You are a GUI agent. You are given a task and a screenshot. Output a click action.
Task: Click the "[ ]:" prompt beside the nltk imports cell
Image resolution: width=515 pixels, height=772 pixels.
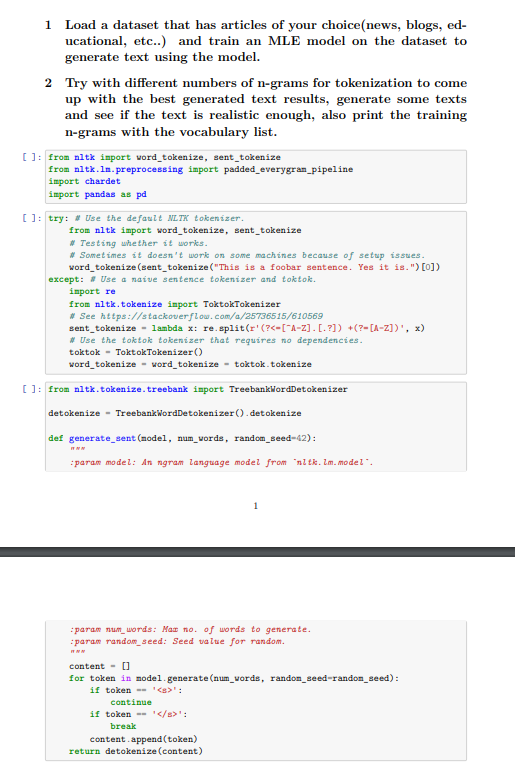coord(32,157)
